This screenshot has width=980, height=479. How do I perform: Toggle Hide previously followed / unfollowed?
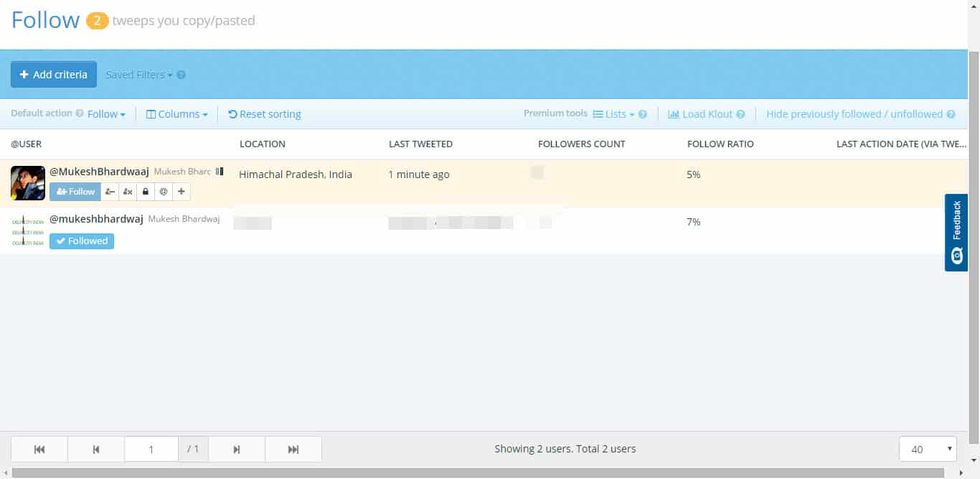click(854, 114)
